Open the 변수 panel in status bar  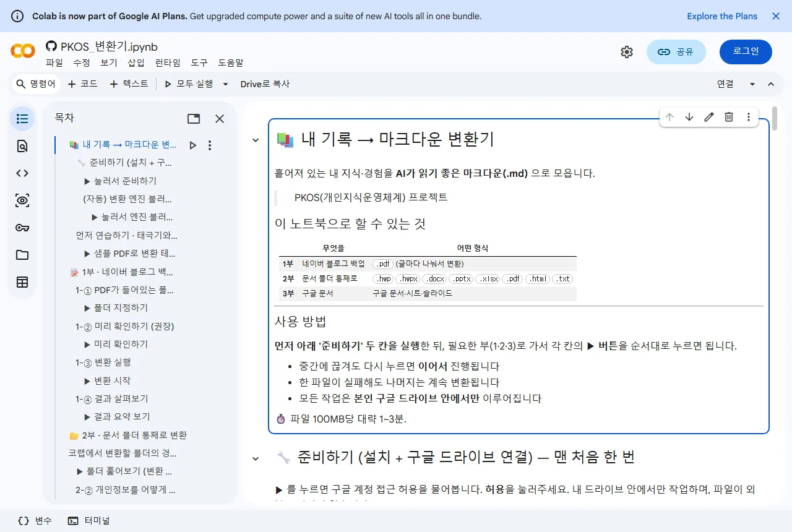(35, 521)
